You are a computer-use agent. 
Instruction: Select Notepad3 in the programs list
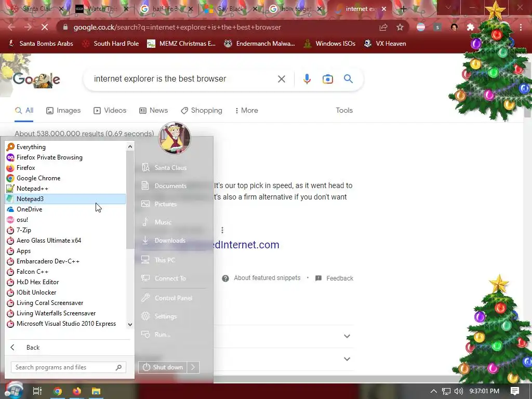(x=65, y=199)
